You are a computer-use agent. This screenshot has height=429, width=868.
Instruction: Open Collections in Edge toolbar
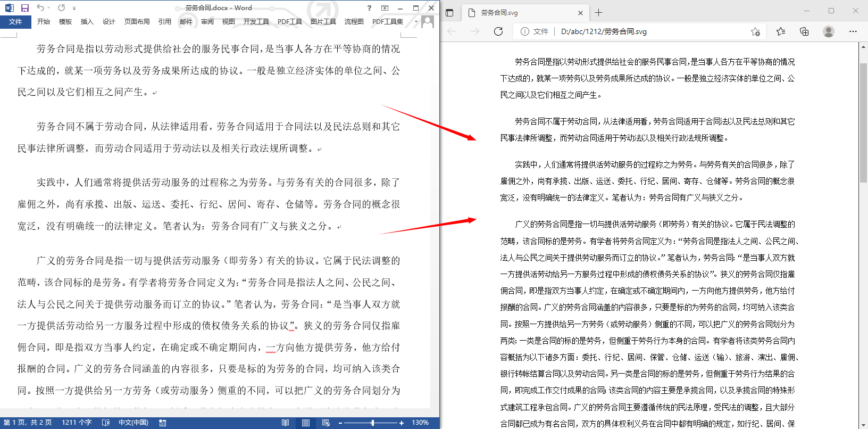tap(804, 31)
